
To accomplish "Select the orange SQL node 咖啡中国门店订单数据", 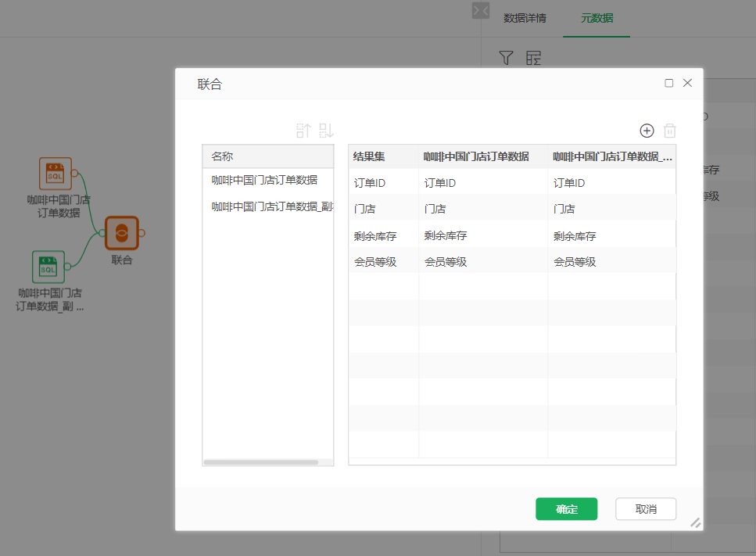I will click(x=55, y=174).
